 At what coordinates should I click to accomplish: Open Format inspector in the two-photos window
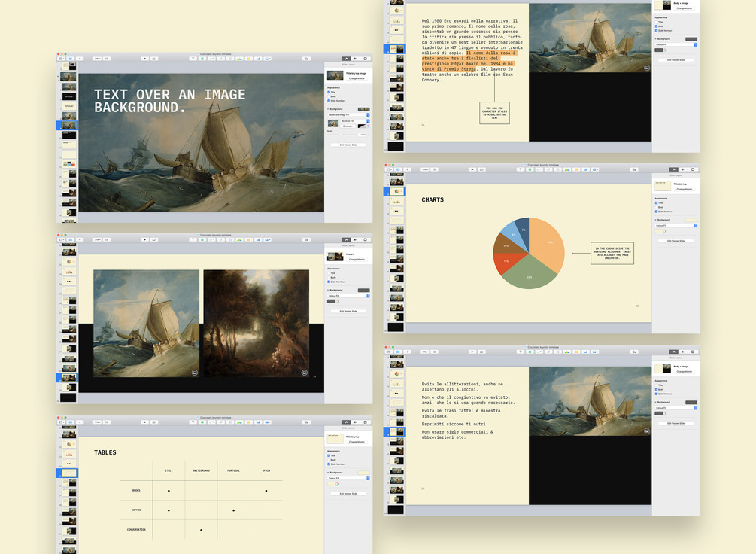pos(346,239)
